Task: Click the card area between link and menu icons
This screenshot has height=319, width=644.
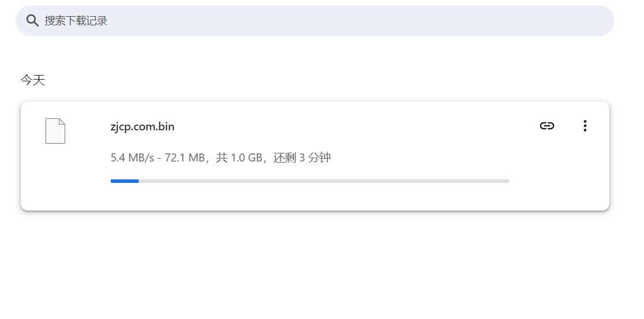Action: click(x=566, y=126)
